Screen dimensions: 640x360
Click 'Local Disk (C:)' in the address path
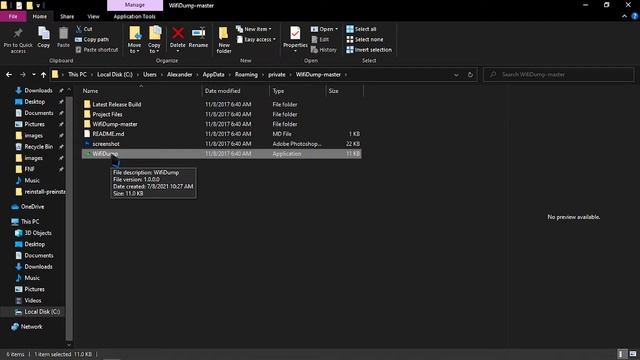click(x=115, y=75)
